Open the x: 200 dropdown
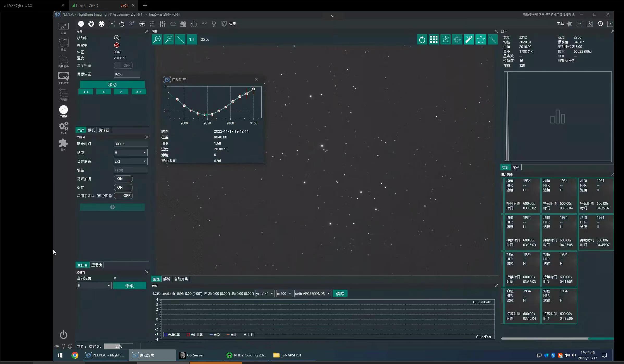Screen dimensions: 624x364 pos(284,293)
